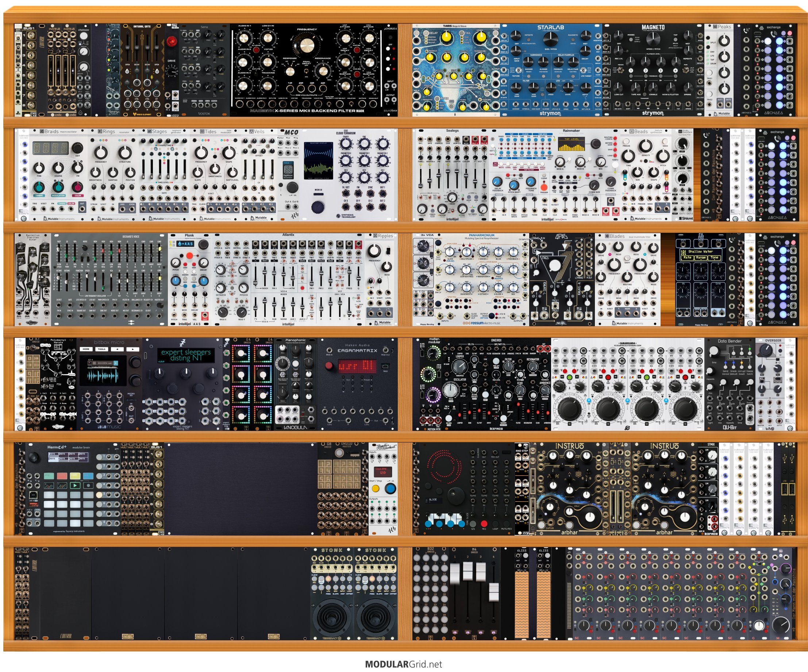Click the bitbox micro left arrow button
Image resolution: width=808 pixels, height=672 pixels.
(x=117, y=349)
